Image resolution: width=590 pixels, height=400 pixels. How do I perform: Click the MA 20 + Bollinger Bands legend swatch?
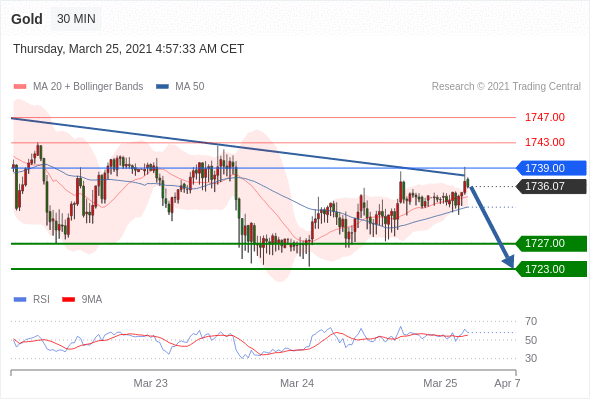(x=20, y=87)
